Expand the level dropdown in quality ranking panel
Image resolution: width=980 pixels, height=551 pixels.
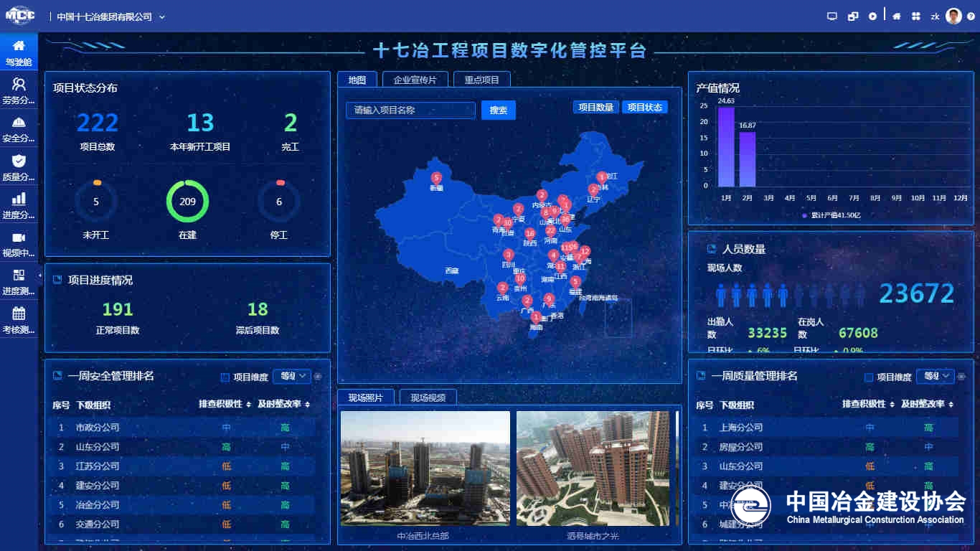[x=936, y=376]
